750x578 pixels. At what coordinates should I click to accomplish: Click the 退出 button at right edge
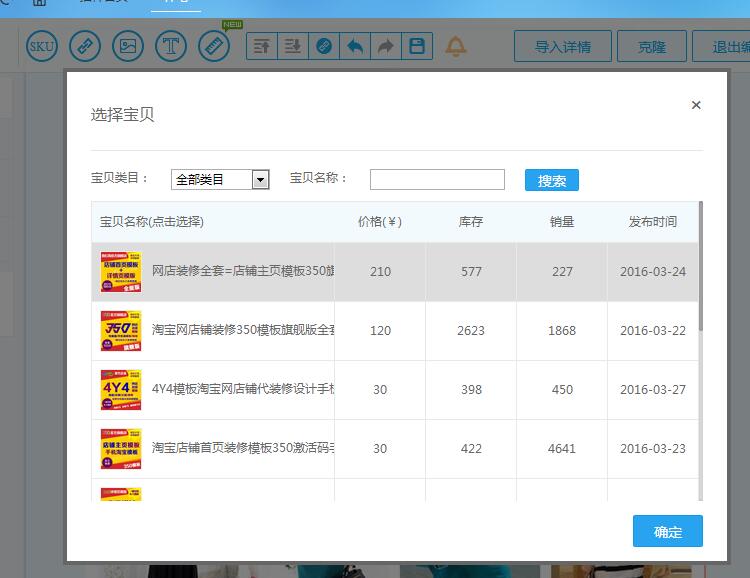pyautogui.click(x=721, y=46)
